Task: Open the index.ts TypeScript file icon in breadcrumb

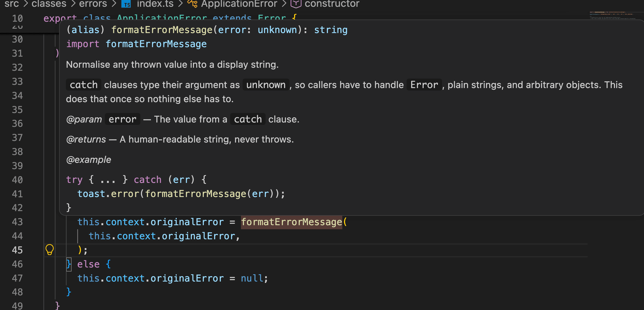Action: click(x=126, y=4)
